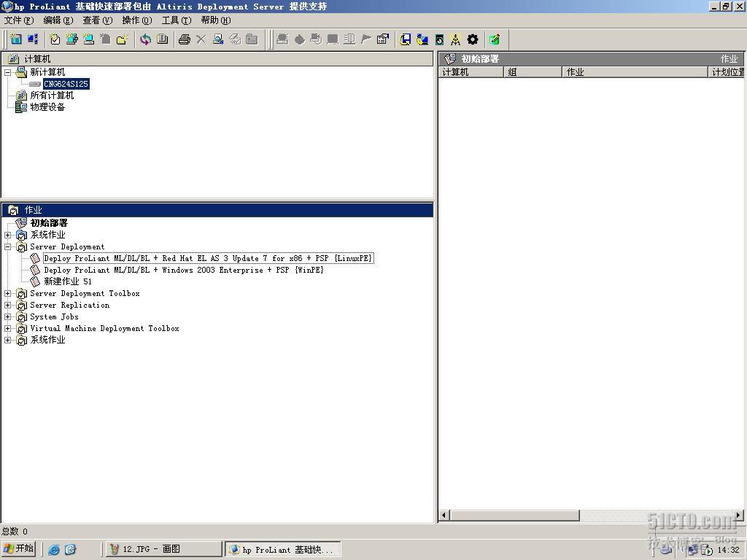Expand the first 系统作业 folder
747x560 pixels.
[7, 235]
